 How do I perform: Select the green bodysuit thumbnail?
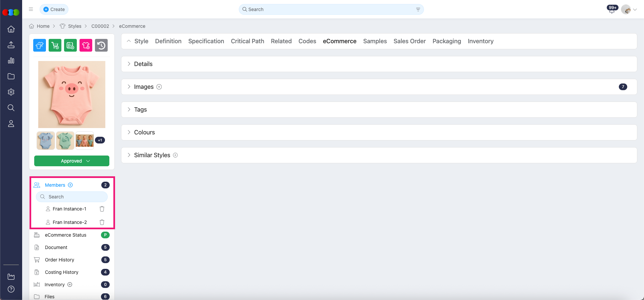(x=65, y=140)
